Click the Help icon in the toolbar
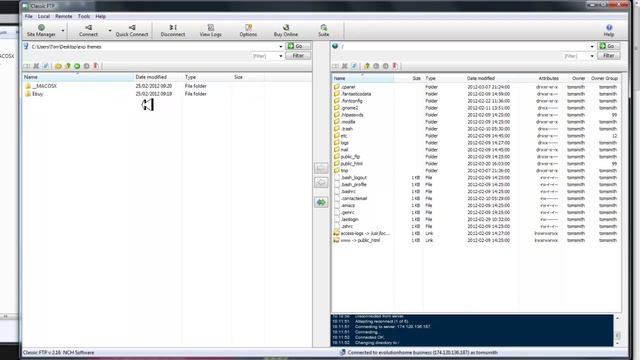The height and width of the screenshot is (360, 640). pyautogui.click(x=609, y=31)
